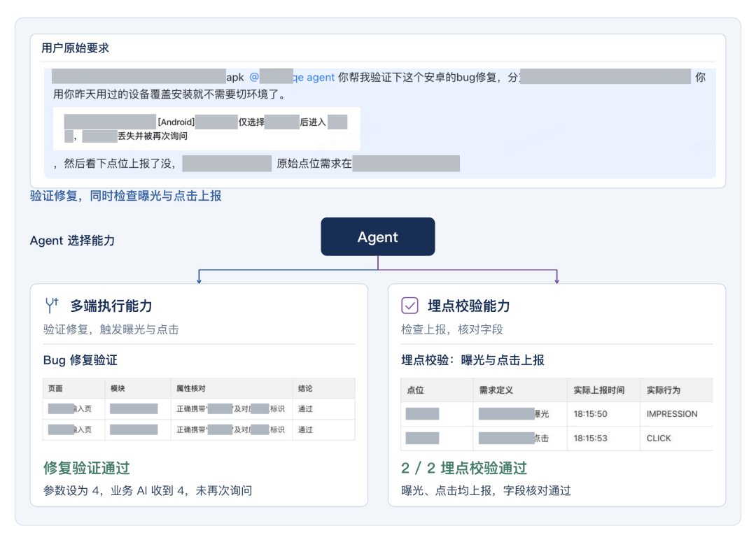
Task: Click the fork icon beside 多端执行能力
Action: [52, 306]
